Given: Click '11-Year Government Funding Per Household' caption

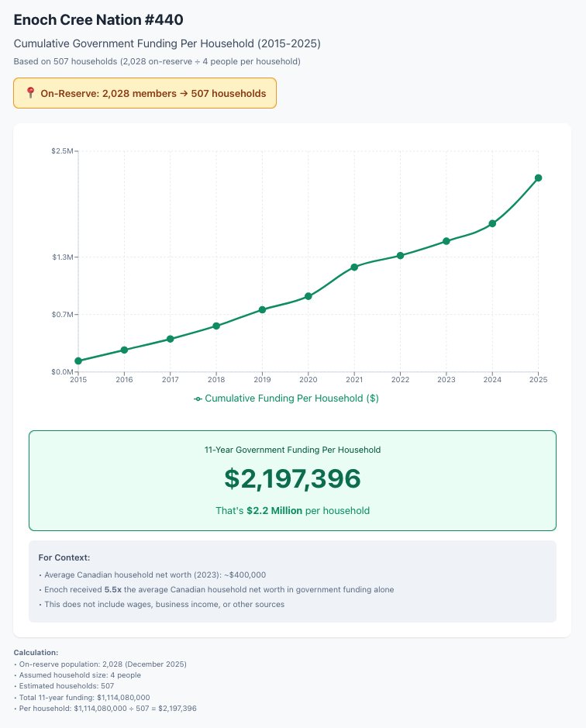Looking at the screenshot, I should [x=292, y=450].
